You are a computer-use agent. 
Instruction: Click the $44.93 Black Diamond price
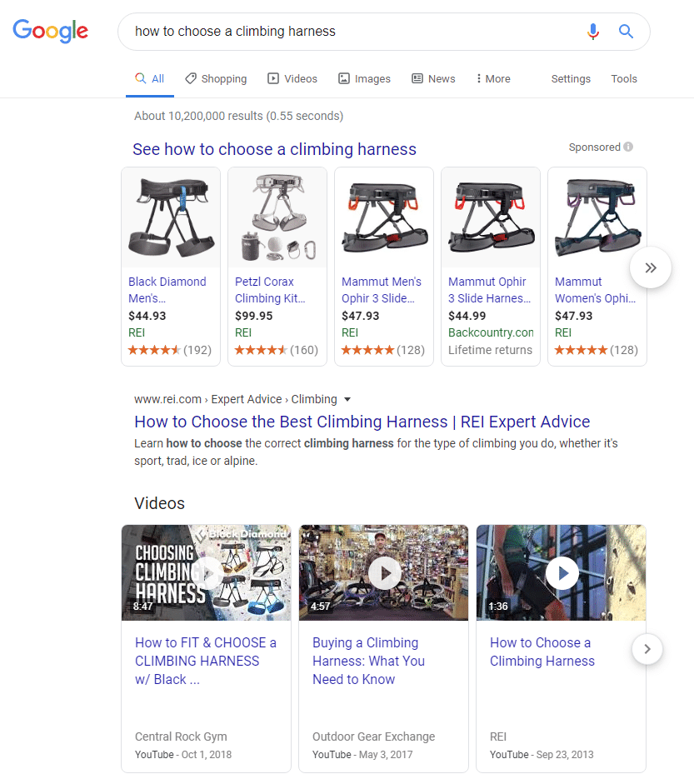point(147,316)
